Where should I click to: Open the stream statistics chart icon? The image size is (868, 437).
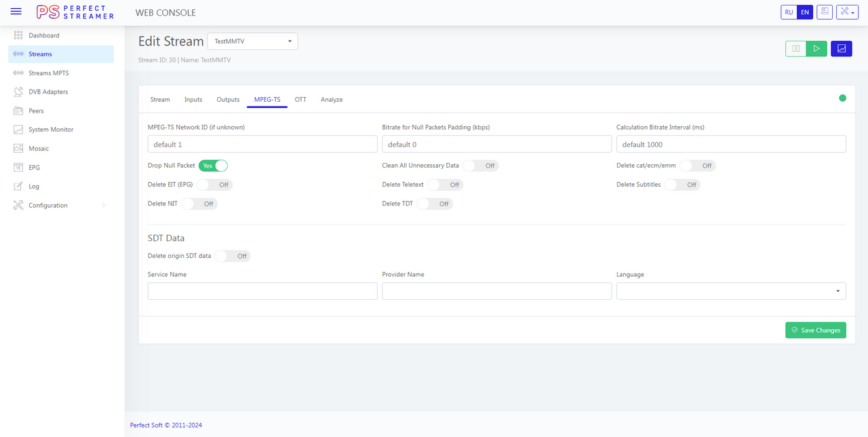[841, 49]
